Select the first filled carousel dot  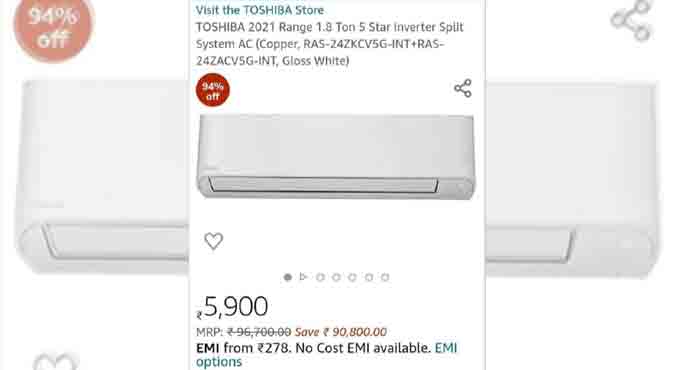[287, 277]
